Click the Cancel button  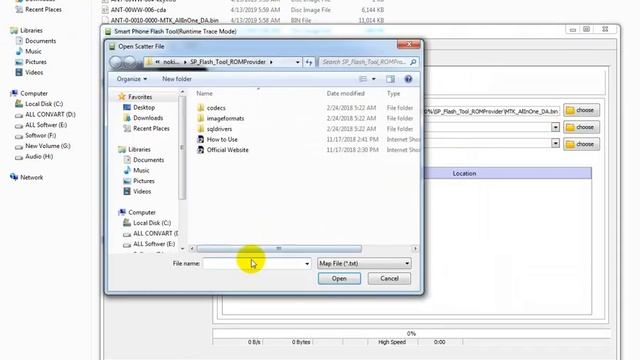point(389,279)
